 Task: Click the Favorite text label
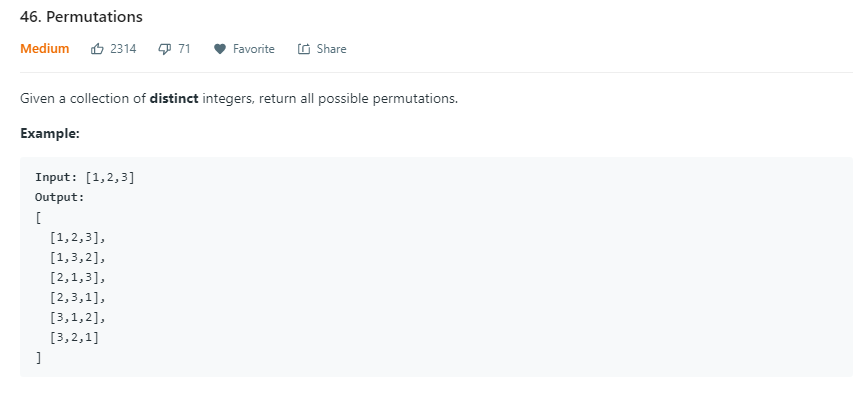coord(253,49)
